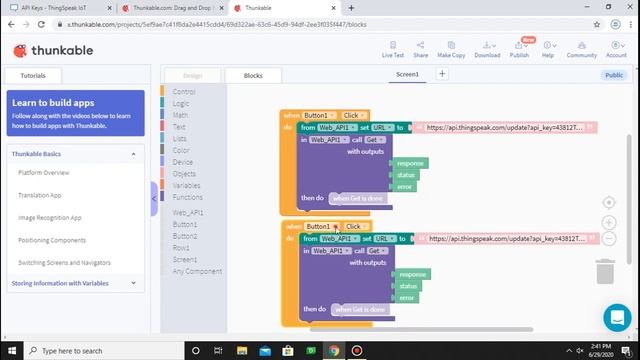Open Task View on the taskbar
640x360 pixels.
tap(218, 351)
